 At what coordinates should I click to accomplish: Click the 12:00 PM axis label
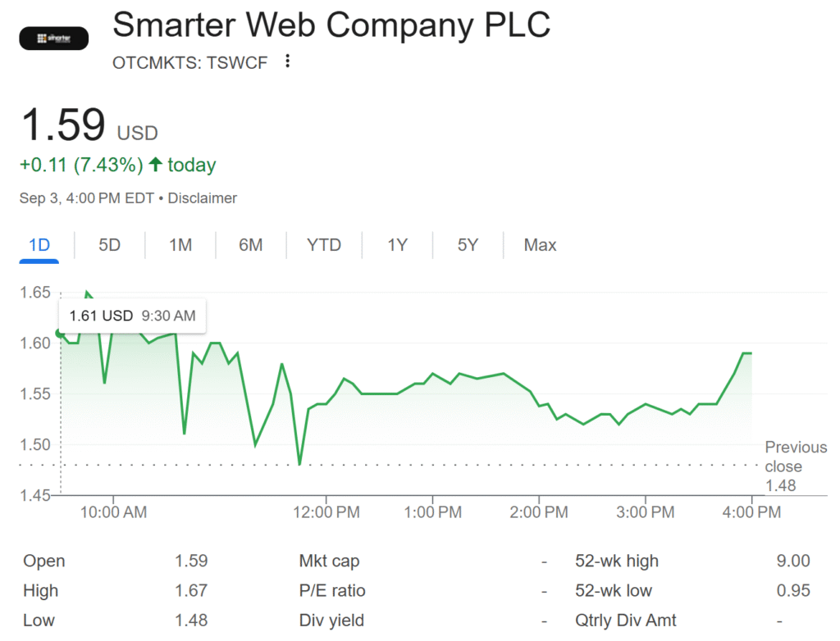pos(326,512)
